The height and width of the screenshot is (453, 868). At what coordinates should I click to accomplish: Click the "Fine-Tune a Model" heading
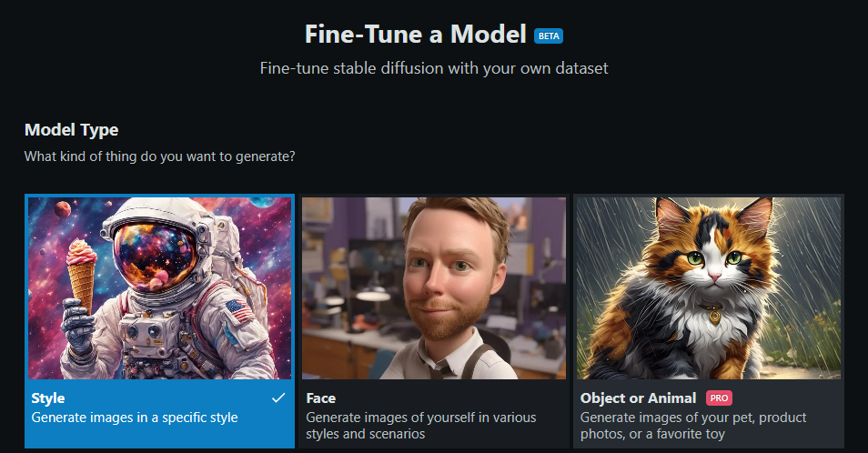click(x=416, y=35)
